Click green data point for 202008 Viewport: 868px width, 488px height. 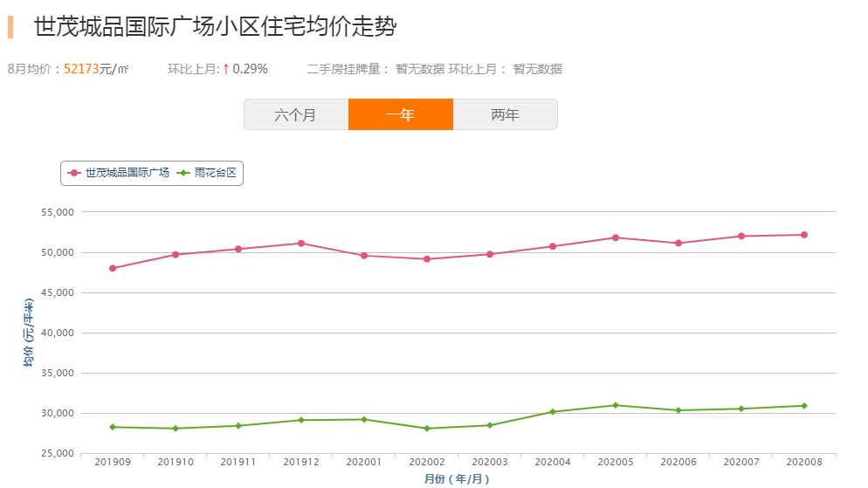804,406
